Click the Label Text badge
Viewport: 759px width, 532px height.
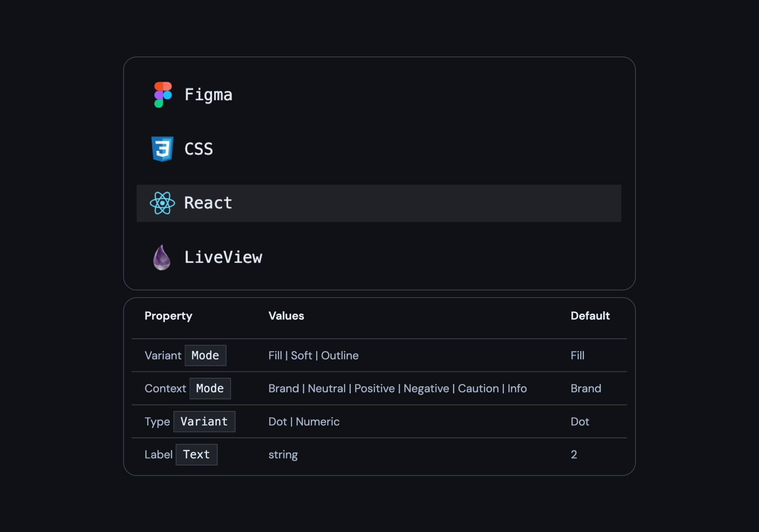point(196,454)
